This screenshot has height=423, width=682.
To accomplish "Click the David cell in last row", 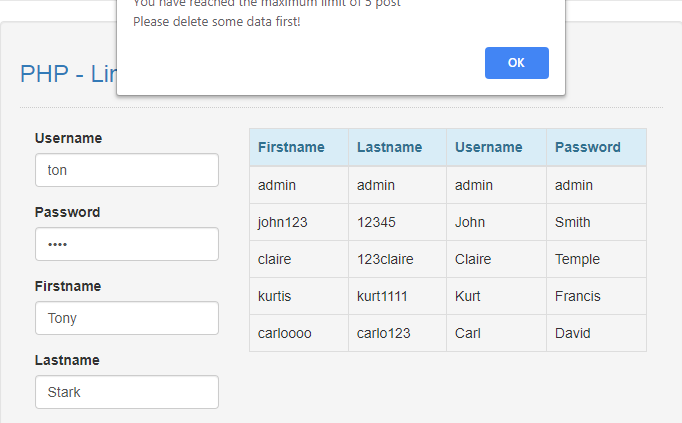I will point(573,333).
